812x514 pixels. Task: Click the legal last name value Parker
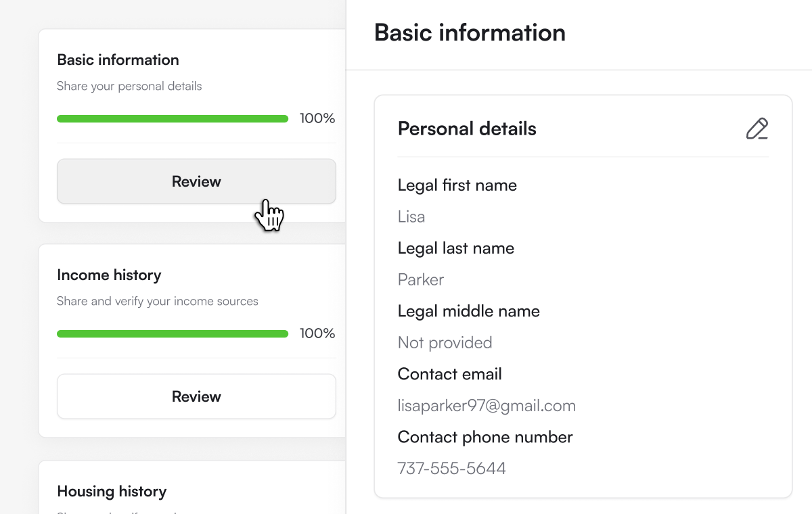[x=421, y=280]
